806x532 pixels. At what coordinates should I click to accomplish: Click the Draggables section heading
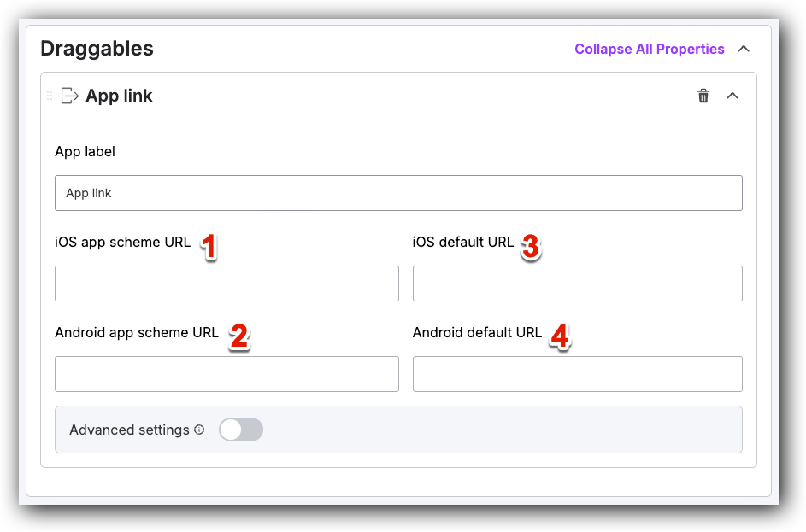tap(97, 49)
